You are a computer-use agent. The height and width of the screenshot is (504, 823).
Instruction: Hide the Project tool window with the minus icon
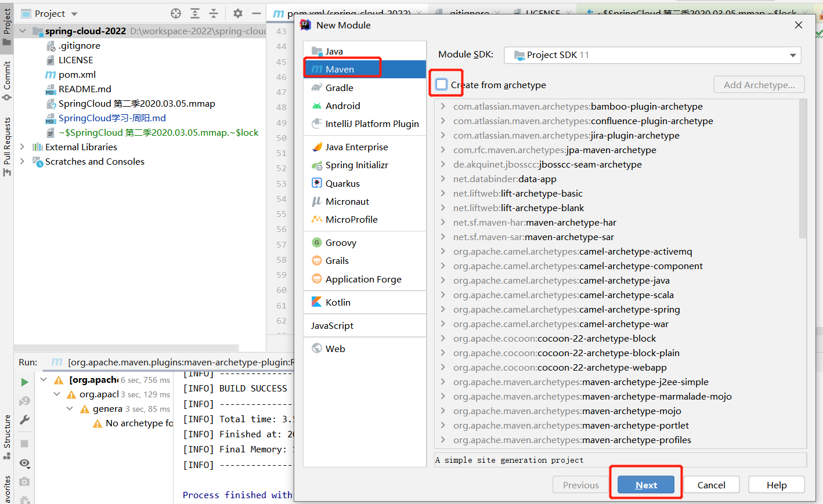point(256,13)
